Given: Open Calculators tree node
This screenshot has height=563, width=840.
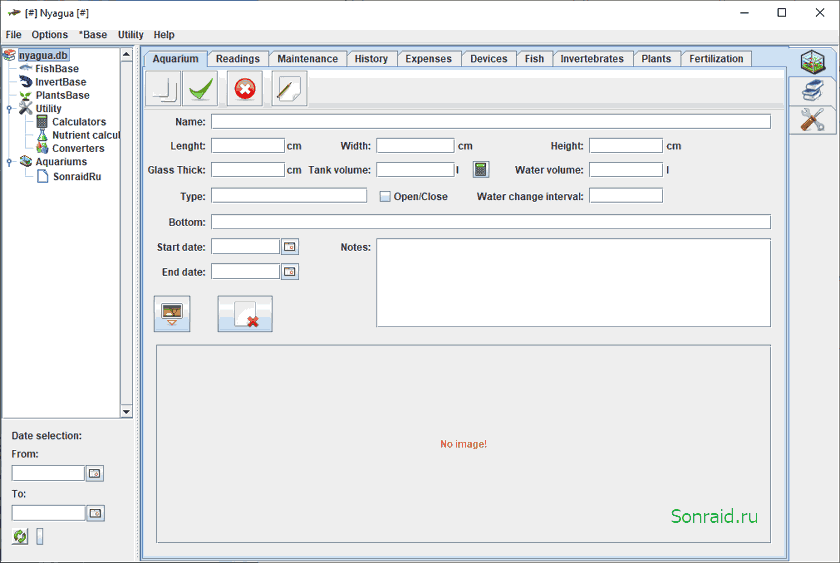Looking at the screenshot, I should 79,122.
